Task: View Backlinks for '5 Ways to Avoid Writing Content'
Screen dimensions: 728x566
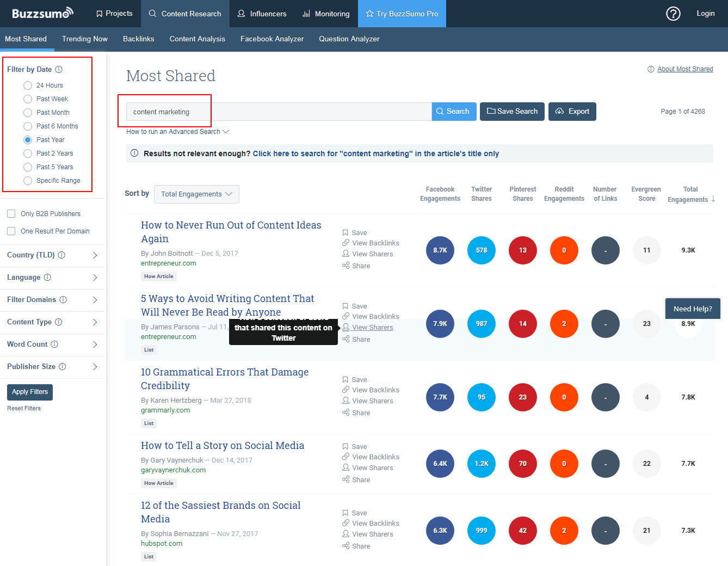Action: pos(371,316)
